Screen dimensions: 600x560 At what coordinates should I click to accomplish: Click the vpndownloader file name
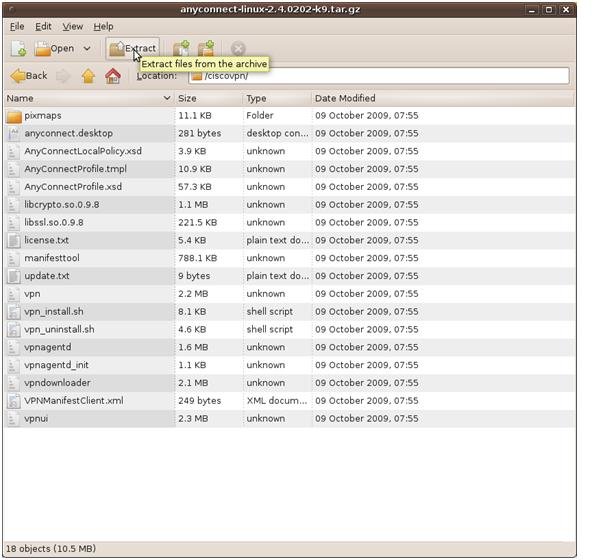(x=57, y=383)
